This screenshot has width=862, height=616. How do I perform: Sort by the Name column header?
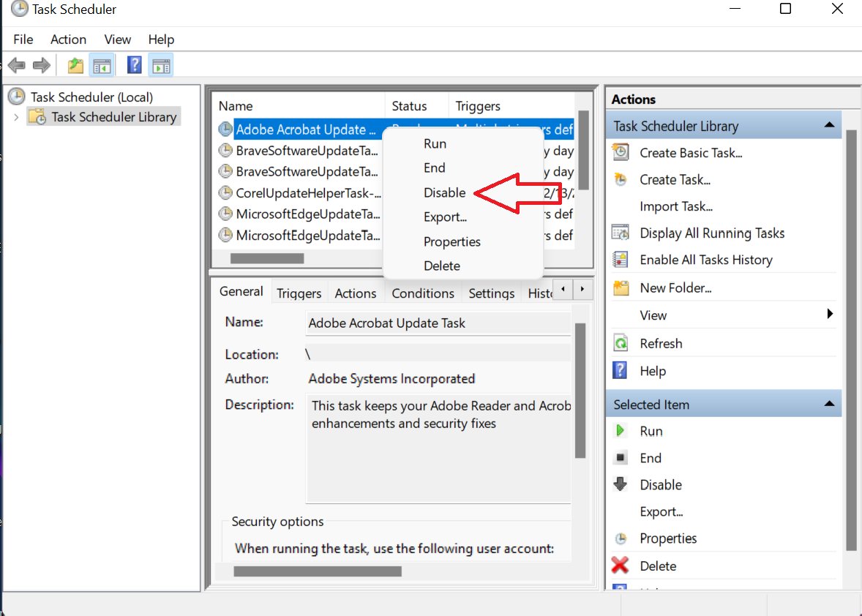point(299,105)
